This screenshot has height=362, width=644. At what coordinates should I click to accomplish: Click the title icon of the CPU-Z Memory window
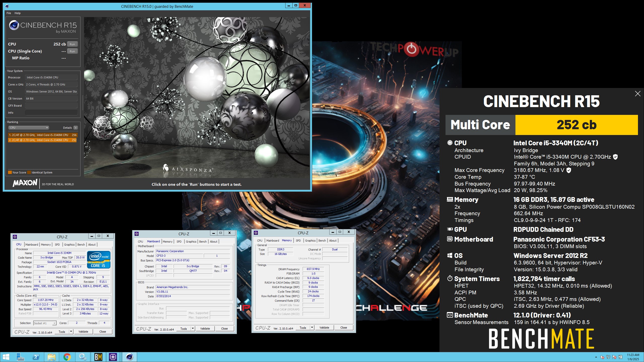pyautogui.click(x=256, y=233)
